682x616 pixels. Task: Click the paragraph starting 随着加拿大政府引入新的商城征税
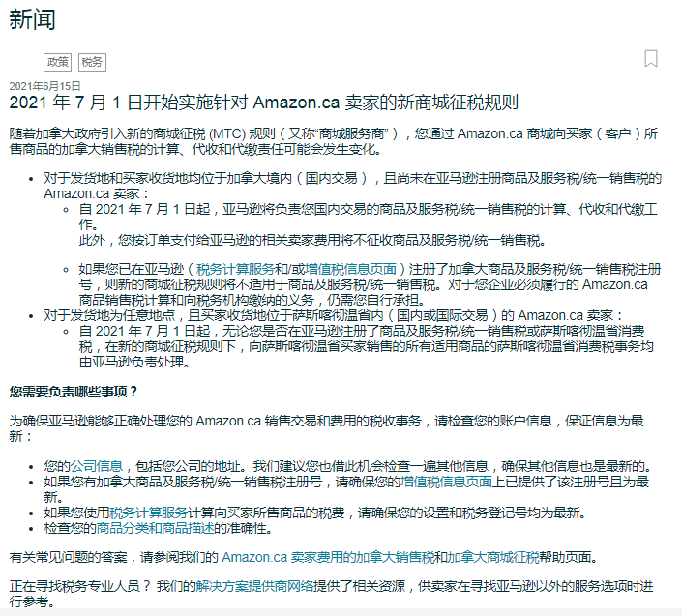tap(333, 141)
